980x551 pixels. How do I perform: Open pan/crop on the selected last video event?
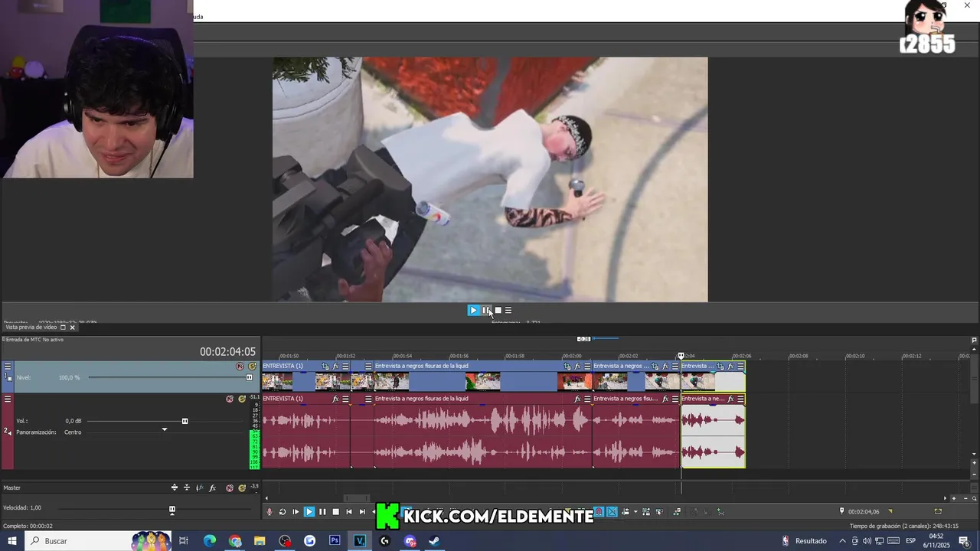(x=720, y=367)
